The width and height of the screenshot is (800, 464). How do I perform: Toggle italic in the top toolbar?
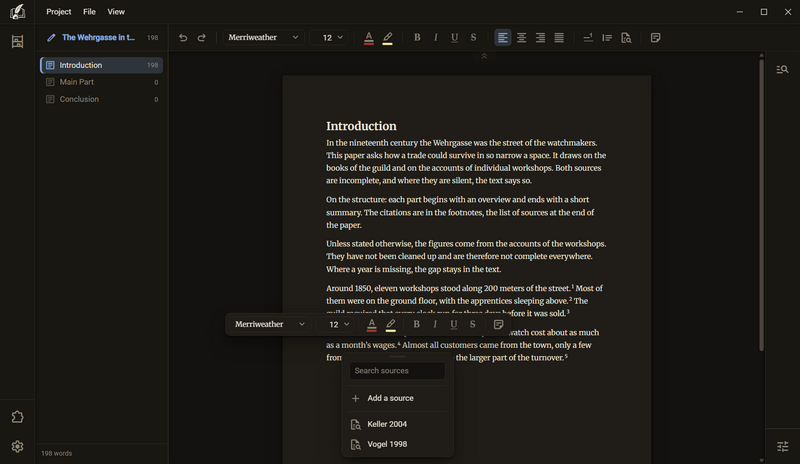[x=436, y=38]
